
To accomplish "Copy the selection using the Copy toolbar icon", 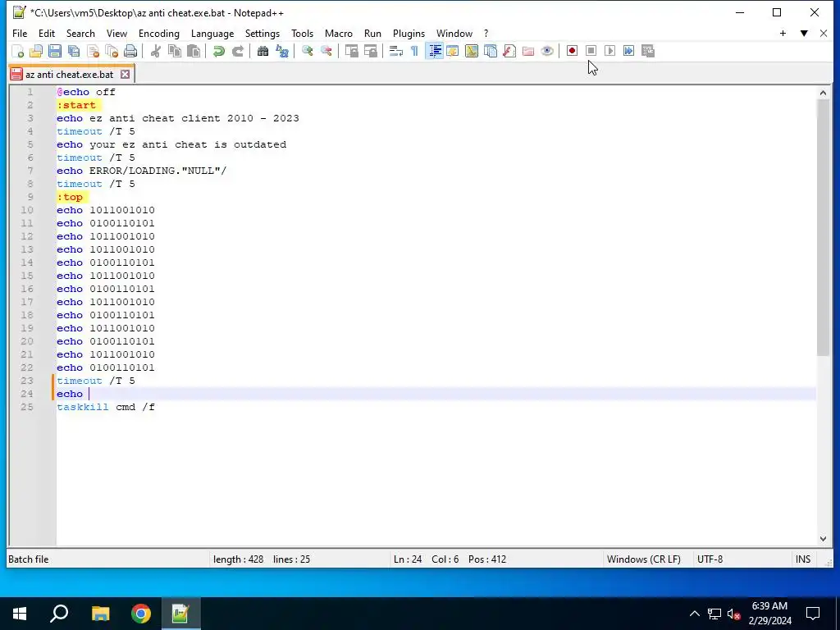I will click(175, 51).
